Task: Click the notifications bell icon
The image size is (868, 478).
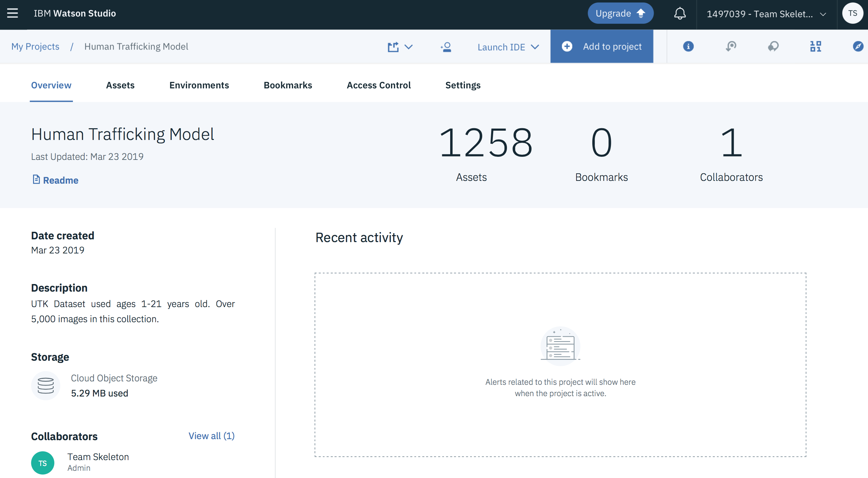Action: (x=679, y=14)
